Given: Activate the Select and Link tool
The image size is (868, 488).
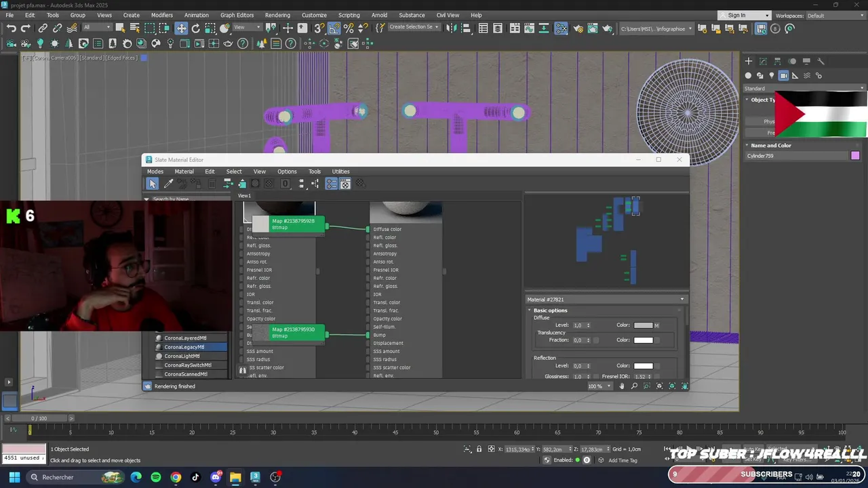Looking at the screenshot, I should tap(43, 28).
